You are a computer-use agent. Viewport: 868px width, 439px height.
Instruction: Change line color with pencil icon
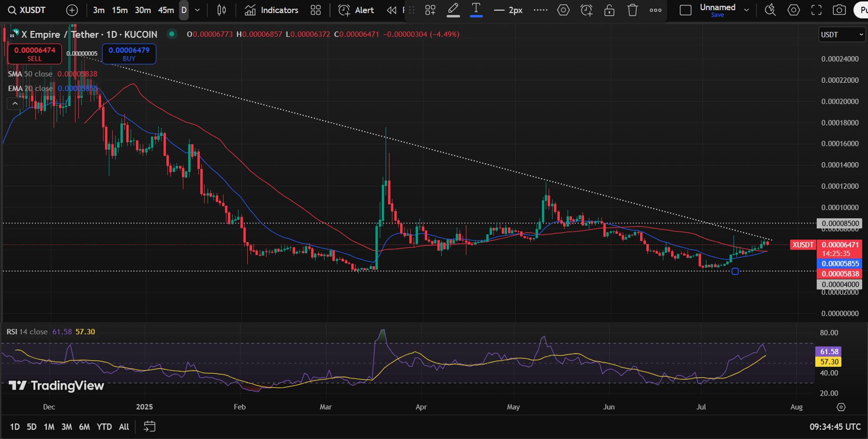click(x=453, y=10)
